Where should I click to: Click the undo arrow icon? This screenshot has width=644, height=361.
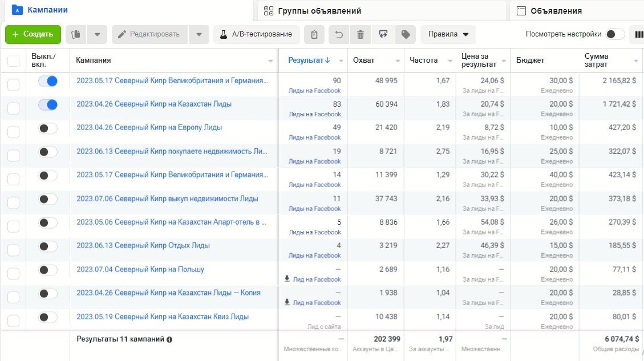[339, 34]
